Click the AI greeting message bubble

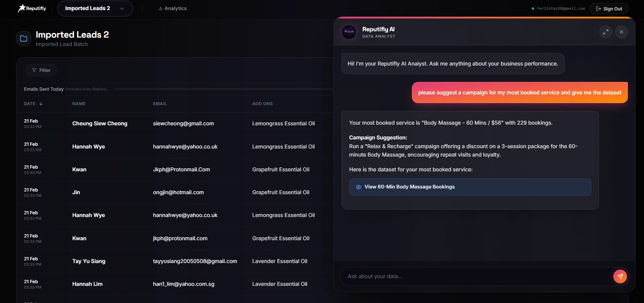(x=453, y=64)
